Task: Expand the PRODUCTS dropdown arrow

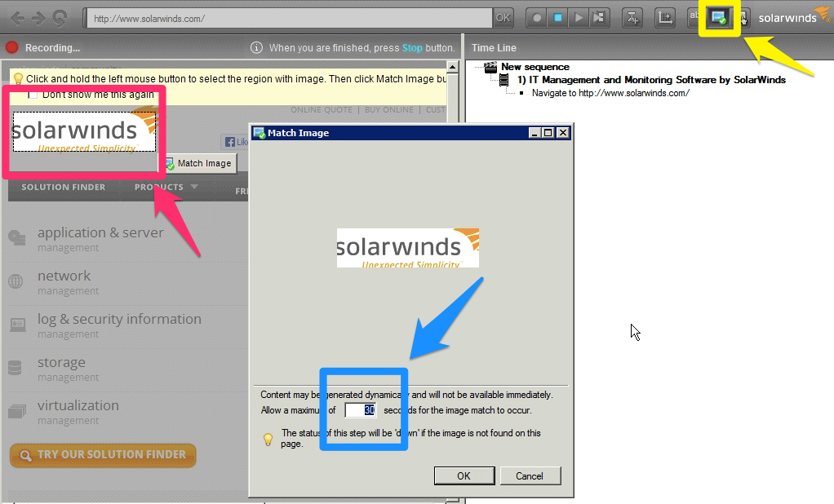Action: (x=194, y=187)
